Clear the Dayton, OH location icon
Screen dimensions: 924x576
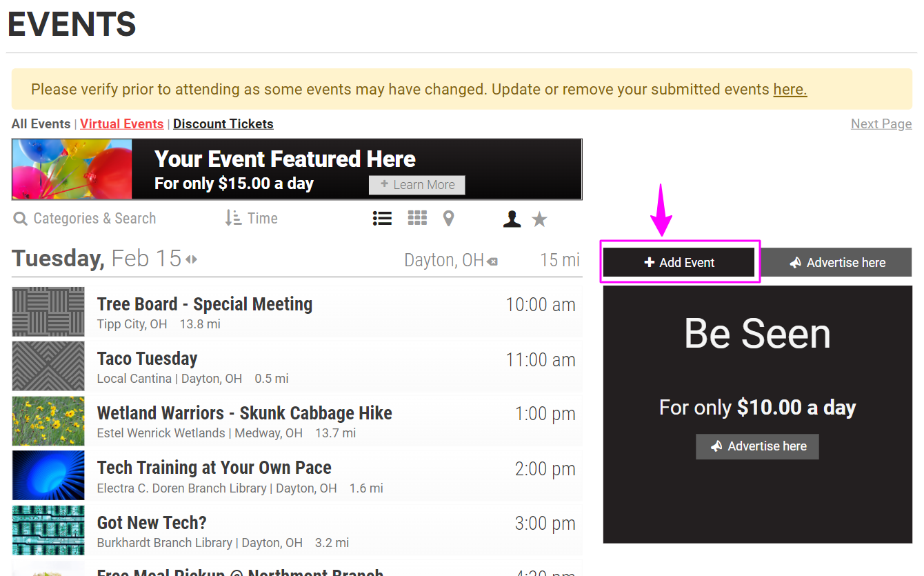[x=492, y=261]
